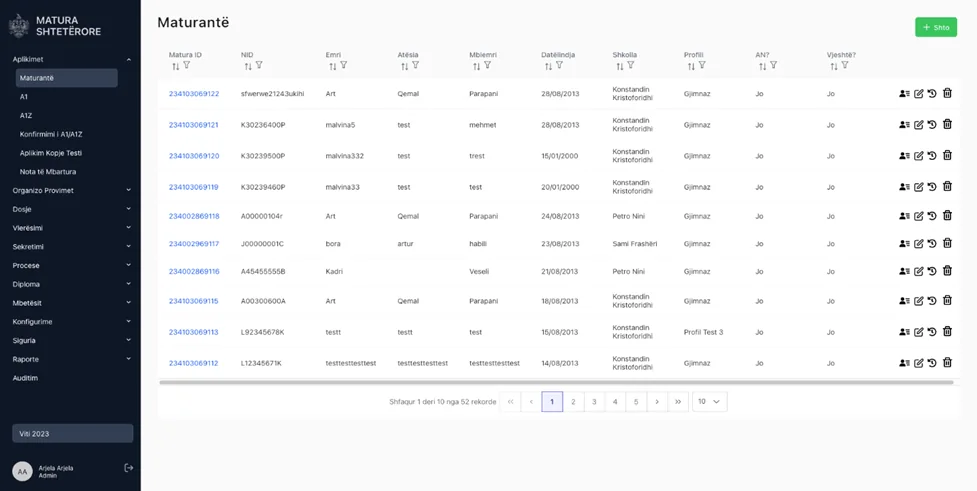This screenshot has width=977, height=491.
Task: Go to page 5 of results
Action: (x=636, y=402)
